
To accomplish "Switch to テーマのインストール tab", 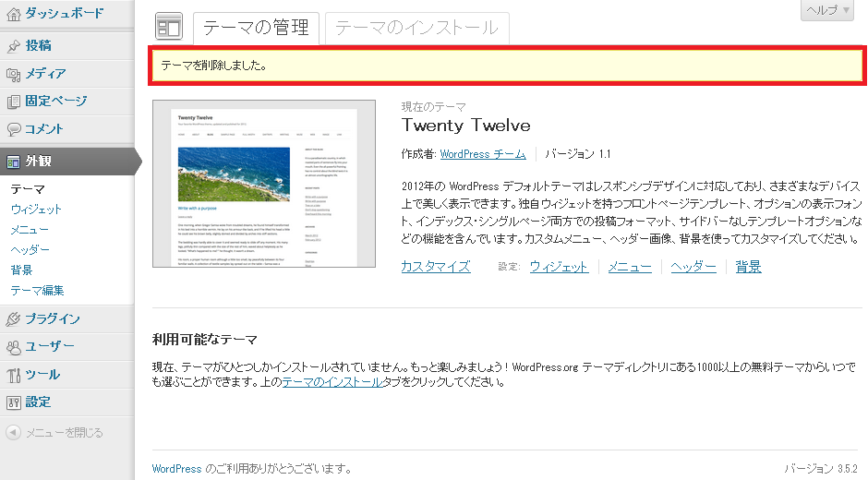I will (x=417, y=29).
